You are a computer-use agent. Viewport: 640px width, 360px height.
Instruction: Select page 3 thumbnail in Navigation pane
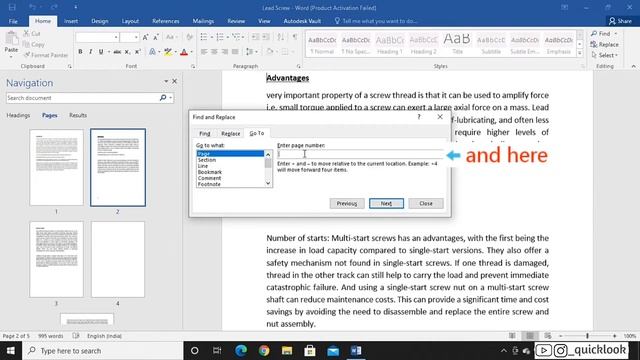point(56,260)
